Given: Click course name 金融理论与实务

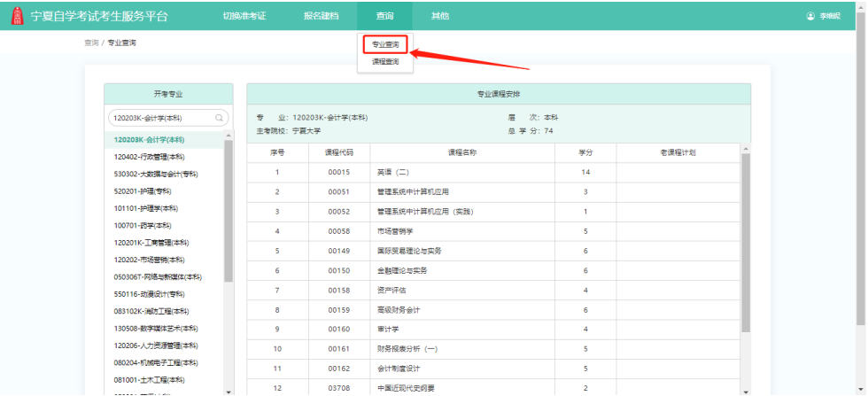Looking at the screenshot, I should (x=402, y=270).
